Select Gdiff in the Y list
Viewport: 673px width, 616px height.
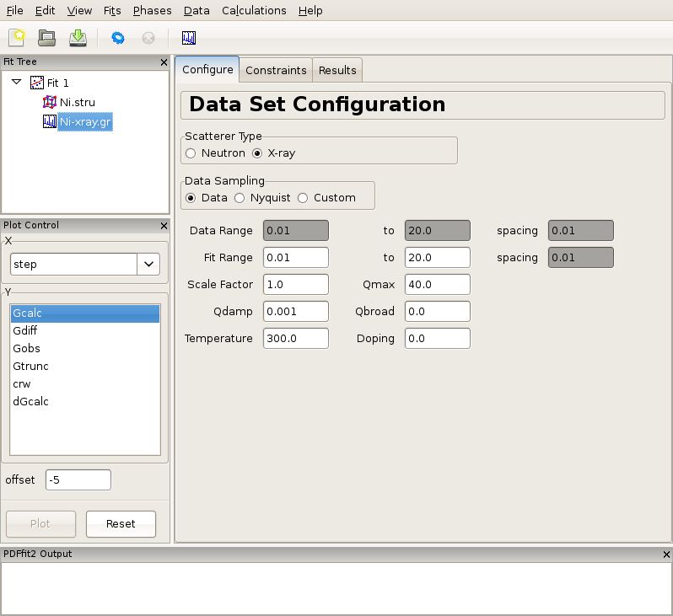[85, 330]
